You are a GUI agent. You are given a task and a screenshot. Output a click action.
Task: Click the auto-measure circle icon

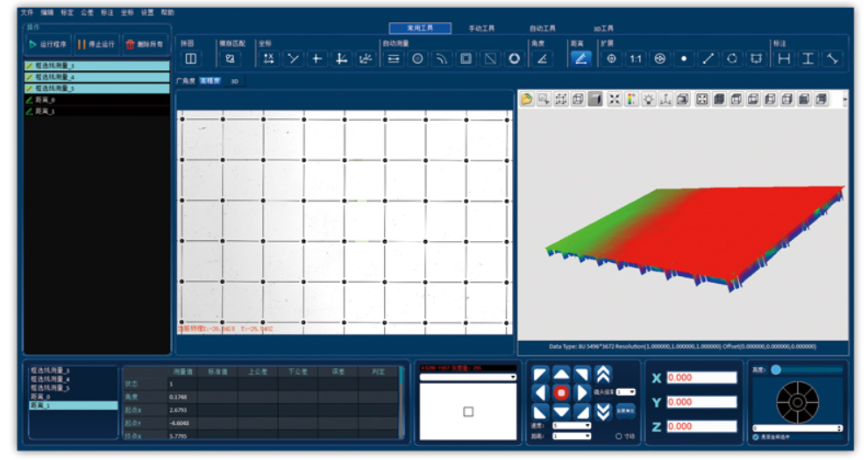[417, 59]
